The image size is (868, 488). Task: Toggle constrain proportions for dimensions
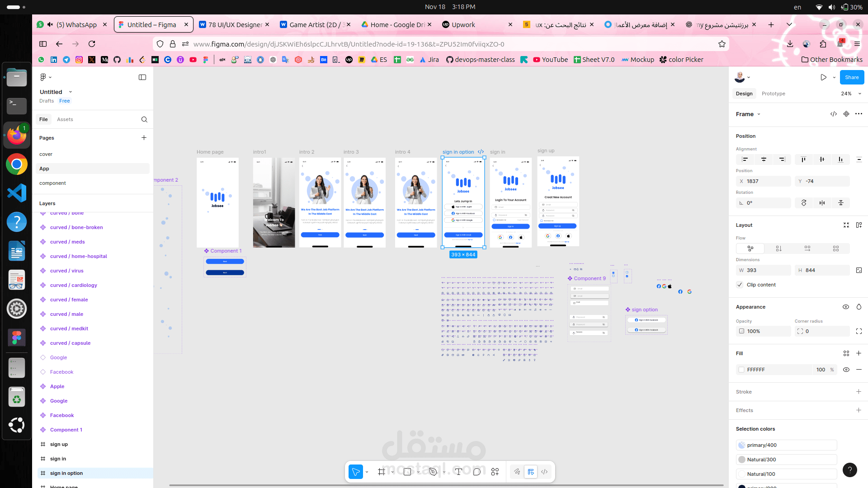(859, 270)
